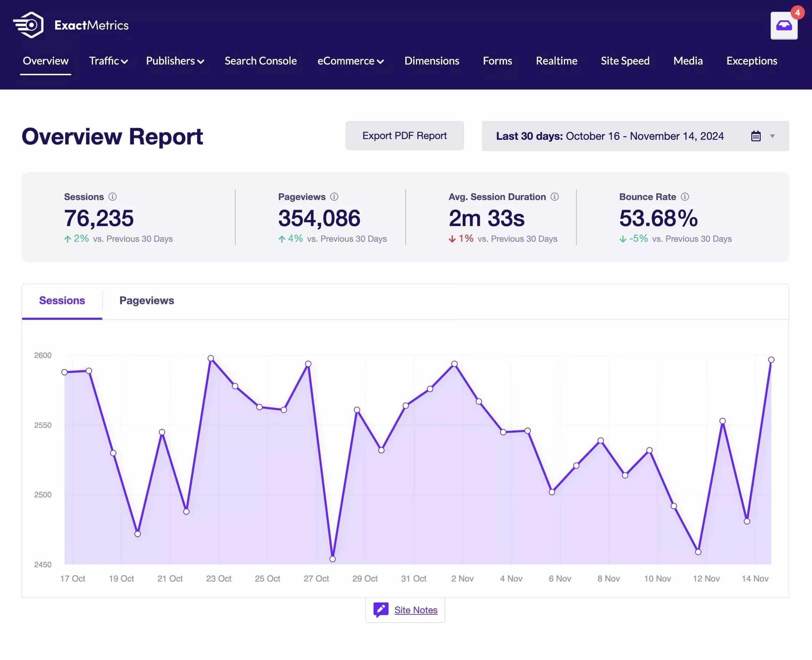Open the Last 30 days date range dropdown
Image resolution: width=812 pixels, height=660 pixels.
[635, 136]
